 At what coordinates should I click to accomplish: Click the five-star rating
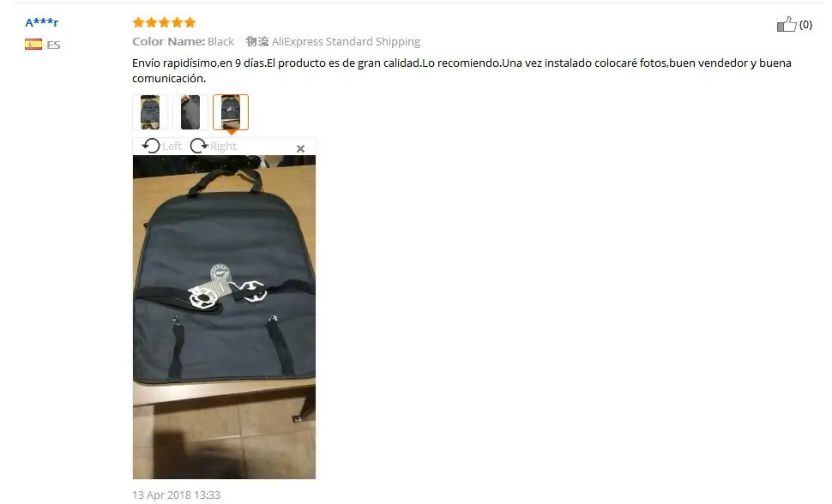(x=164, y=22)
